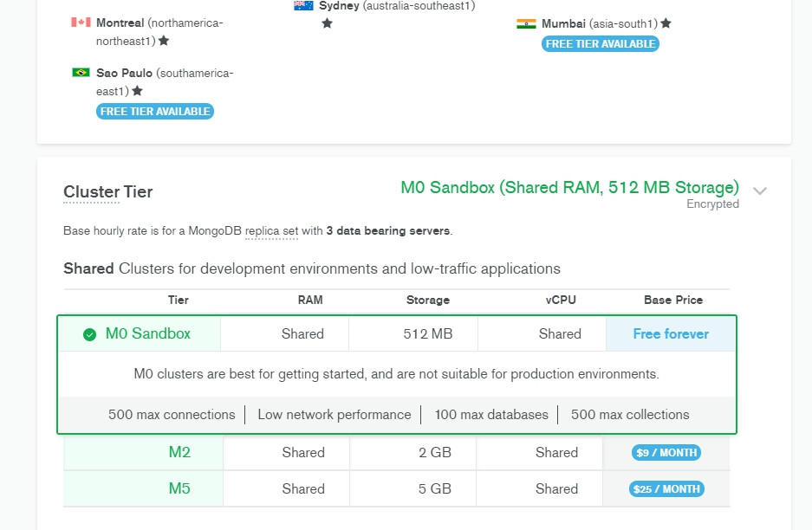
Task: Click the $25 / MONTH price badge
Action: 666,488
